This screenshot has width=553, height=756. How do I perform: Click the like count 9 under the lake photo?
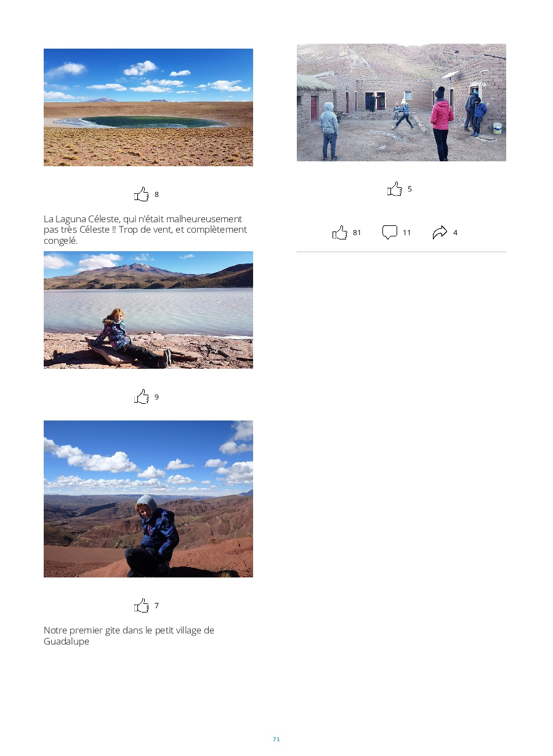[x=156, y=397]
